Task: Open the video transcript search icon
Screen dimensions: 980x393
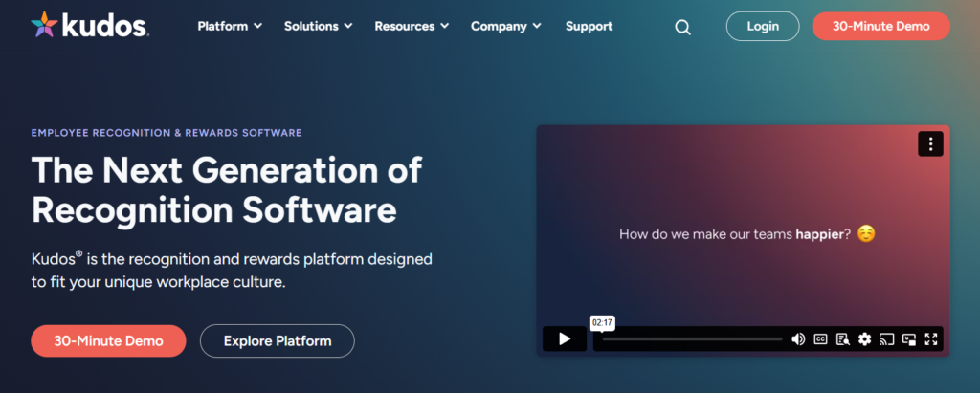Action: (x=842, y=338)
